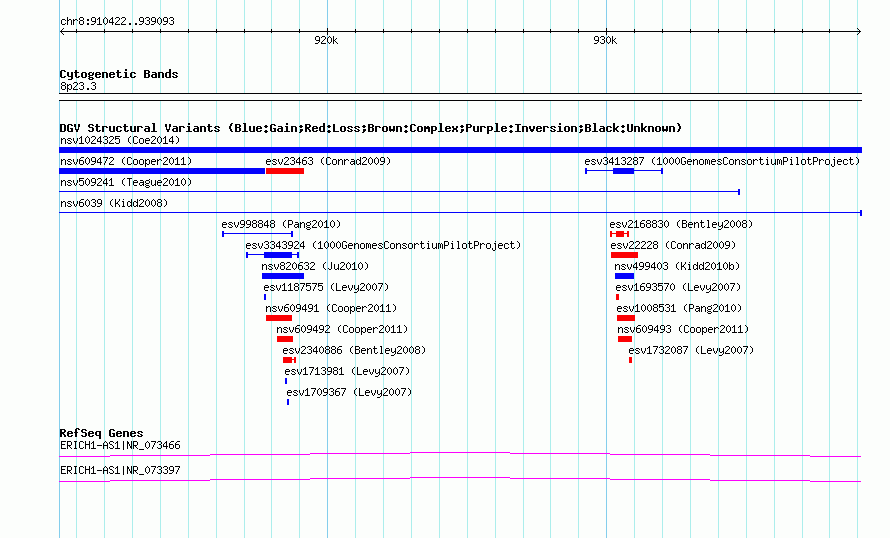Click the red bar under esv1008531
890x538 pixels.
625,318
